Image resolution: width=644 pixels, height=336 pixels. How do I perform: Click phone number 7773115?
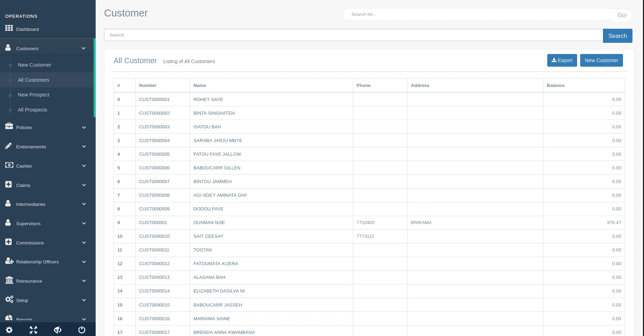(365, 236)
